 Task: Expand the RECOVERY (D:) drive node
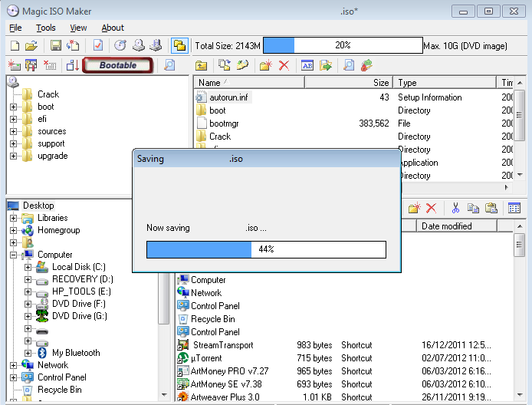click(28, 279)
